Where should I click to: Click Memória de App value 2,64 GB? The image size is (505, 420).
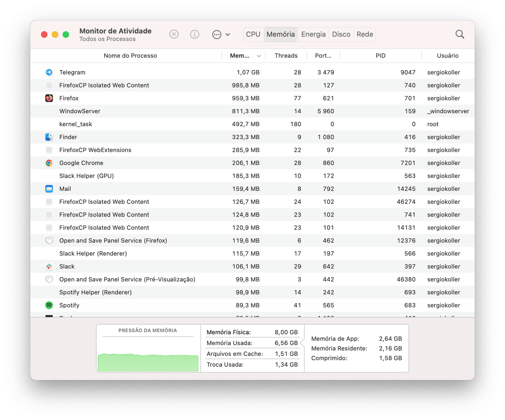point(390,339)
